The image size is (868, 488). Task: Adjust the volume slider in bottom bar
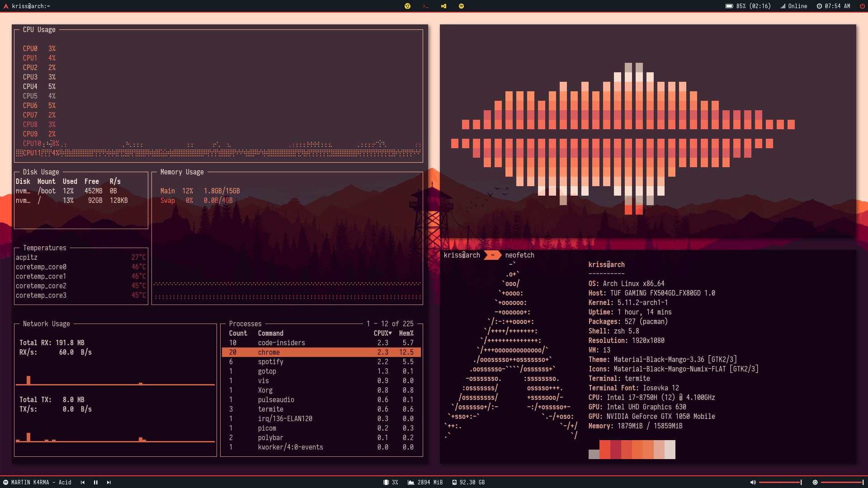(780, 482)
